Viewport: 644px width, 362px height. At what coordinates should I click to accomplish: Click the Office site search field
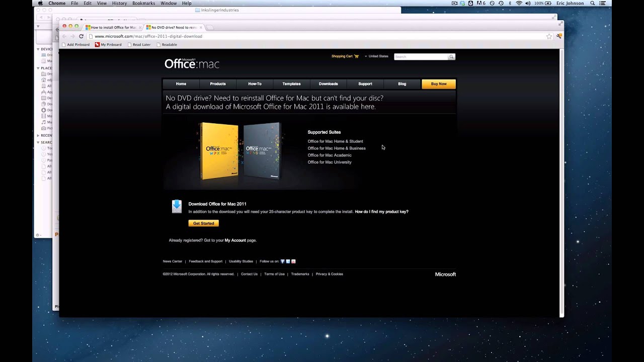click(x=421, y=57)
